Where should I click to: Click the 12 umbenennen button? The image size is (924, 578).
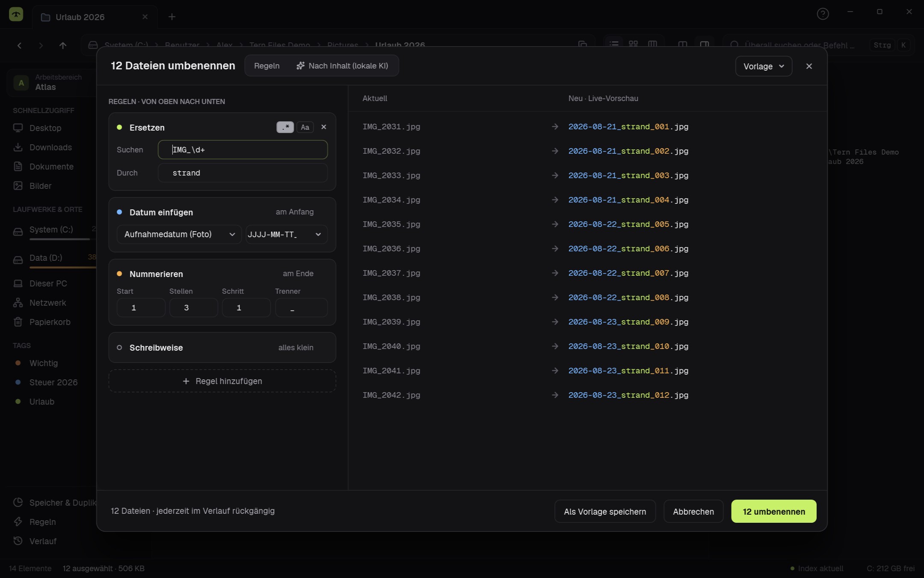coord(774,512)
